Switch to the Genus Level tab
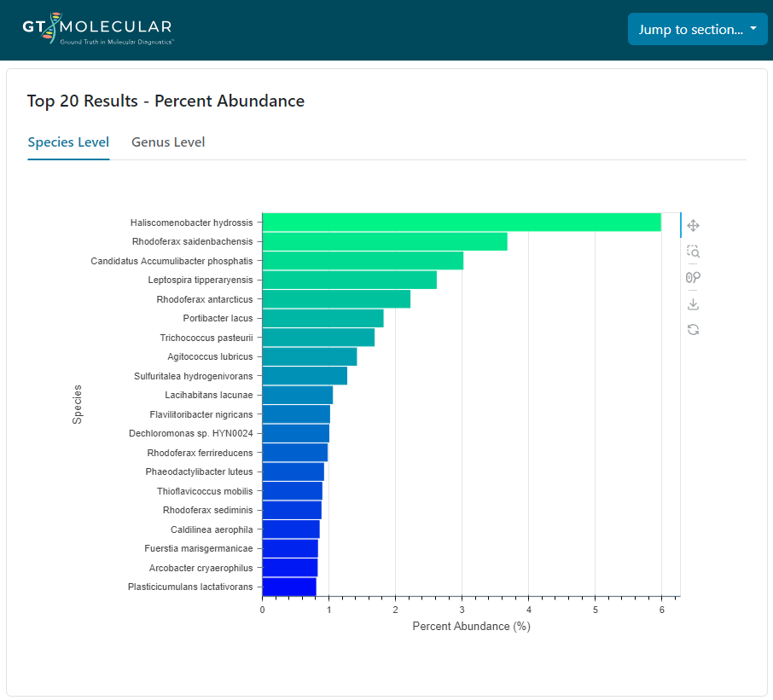 pyautogui.click(x=168, y=142)
